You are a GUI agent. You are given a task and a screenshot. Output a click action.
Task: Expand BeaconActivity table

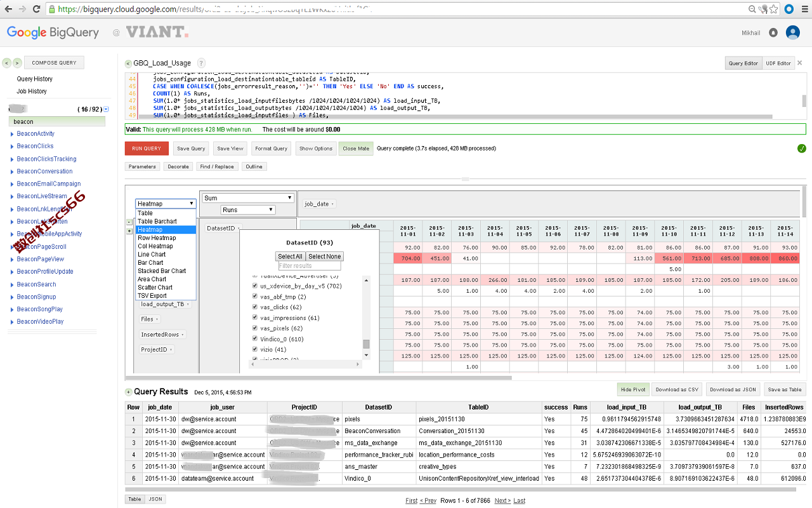point(12,134)
